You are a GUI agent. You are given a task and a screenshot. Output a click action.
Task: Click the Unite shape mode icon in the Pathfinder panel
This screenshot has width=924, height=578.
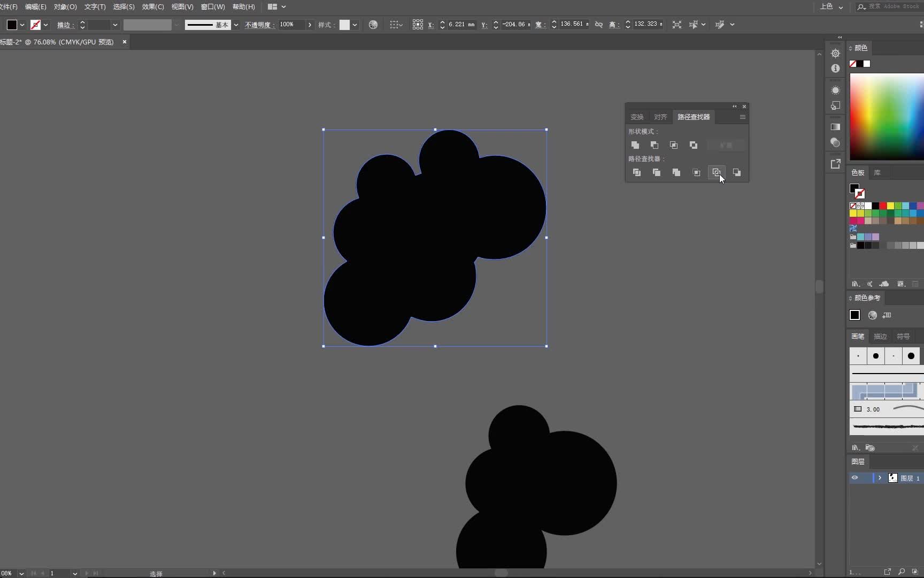click(635, 145)
